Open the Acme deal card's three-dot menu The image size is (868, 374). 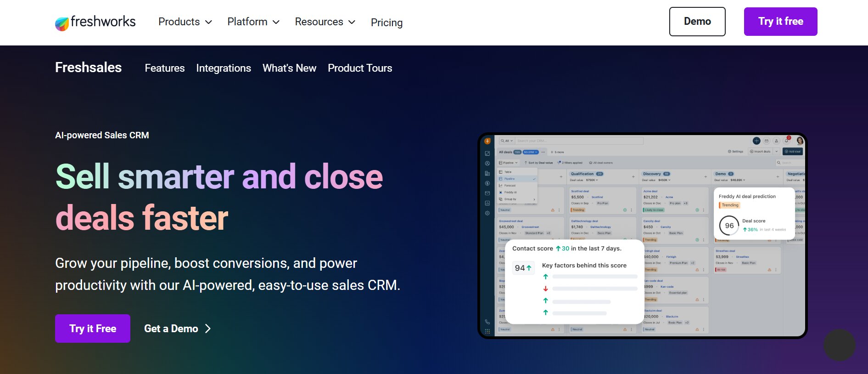703,210
